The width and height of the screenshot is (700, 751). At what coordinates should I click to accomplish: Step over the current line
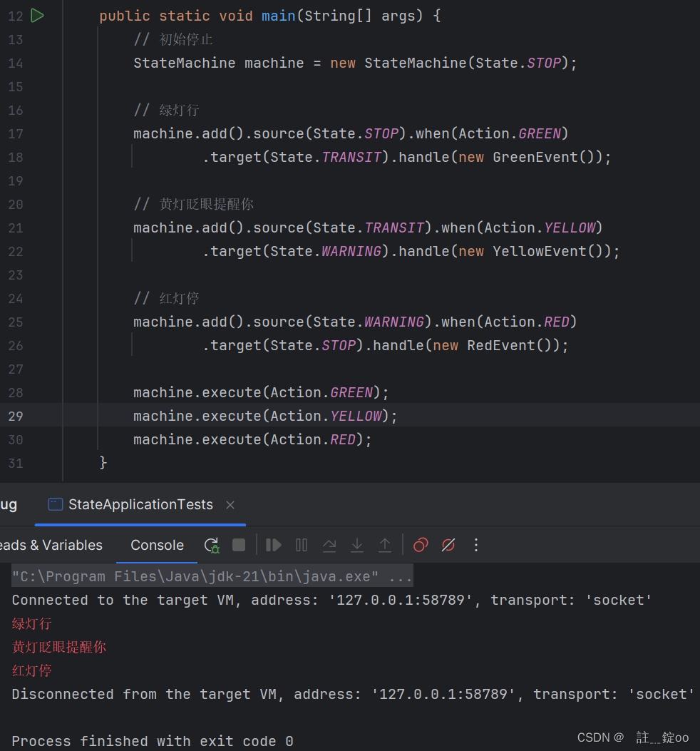tap(329, 545)
